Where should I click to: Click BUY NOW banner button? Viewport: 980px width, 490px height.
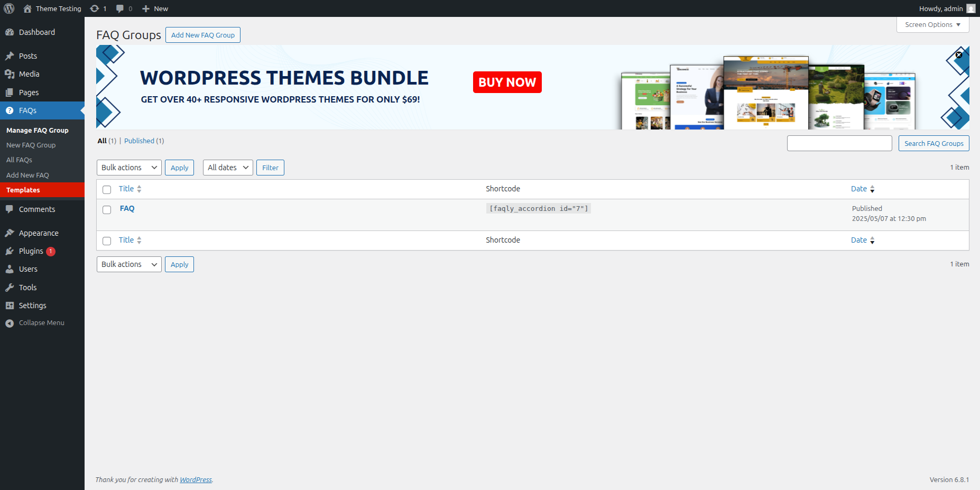click(507, 82)
